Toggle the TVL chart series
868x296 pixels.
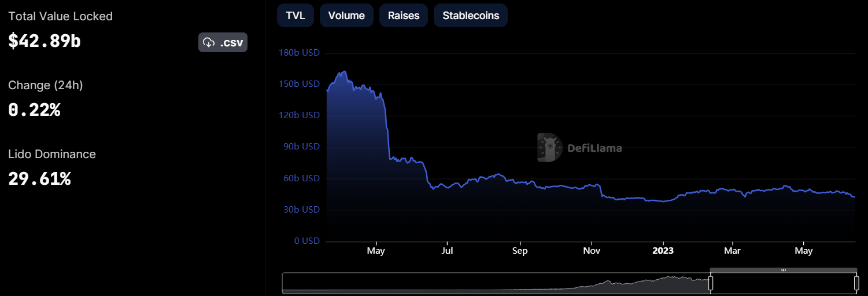[296, 16]
